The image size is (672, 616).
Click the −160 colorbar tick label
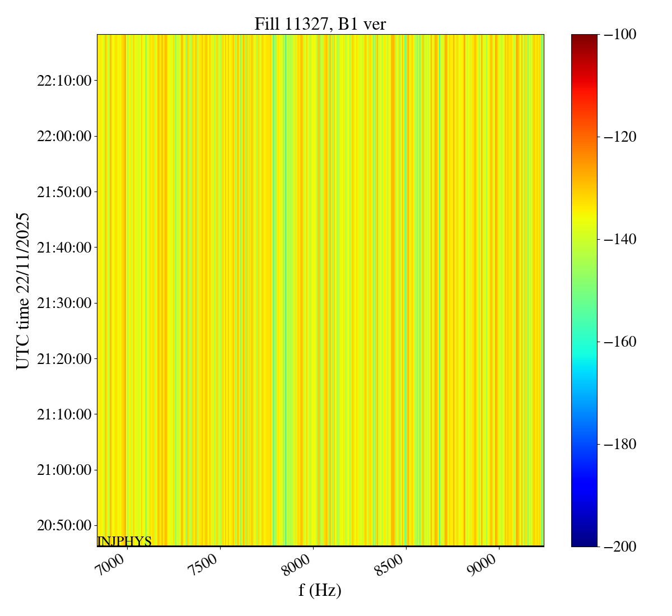click(620, 342)
